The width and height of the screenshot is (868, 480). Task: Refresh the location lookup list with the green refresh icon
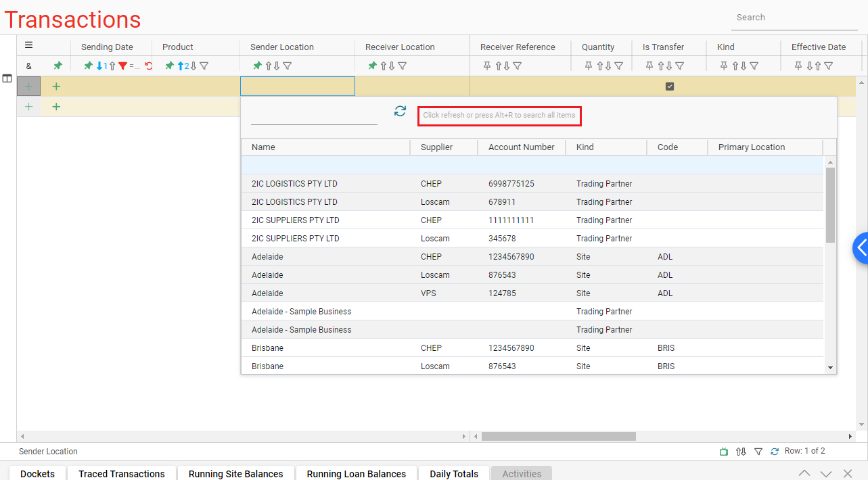pos(400,111)
